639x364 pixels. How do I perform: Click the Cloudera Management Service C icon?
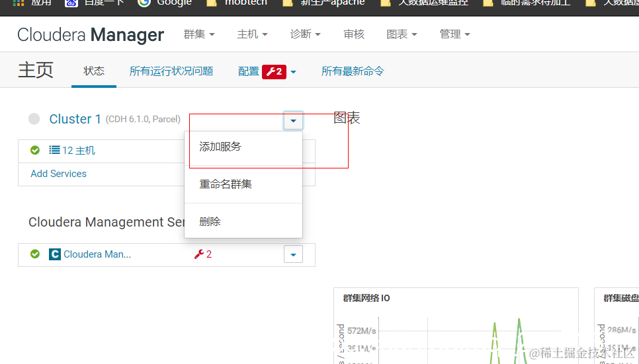coord(55,254)
